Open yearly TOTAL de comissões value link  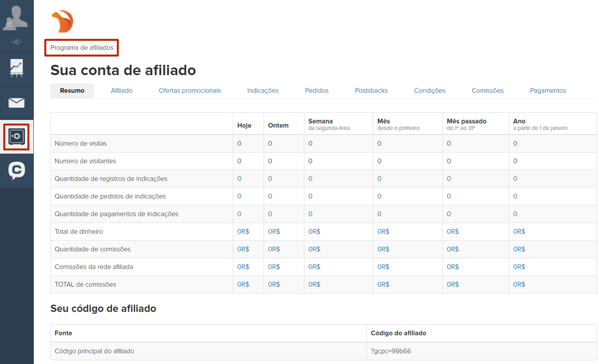click(519, 285)
